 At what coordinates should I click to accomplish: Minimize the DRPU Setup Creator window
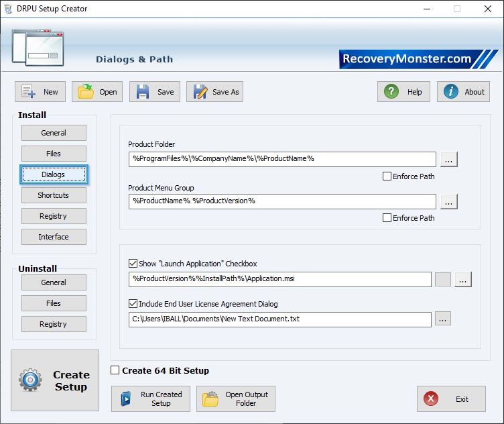point(426,9)
